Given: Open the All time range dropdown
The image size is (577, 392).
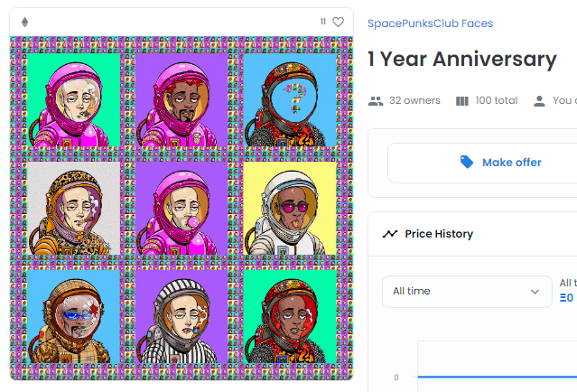Looking at the screenshot, I should 467,292.
